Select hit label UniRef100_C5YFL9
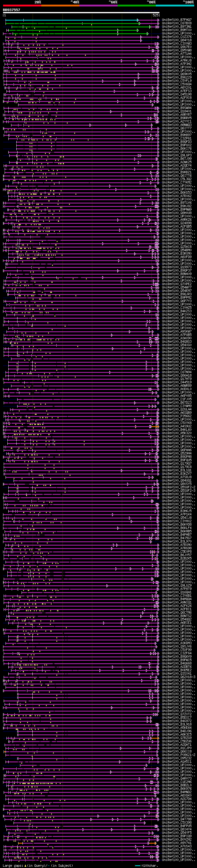 pyautogui.click(x=177, y=81)
